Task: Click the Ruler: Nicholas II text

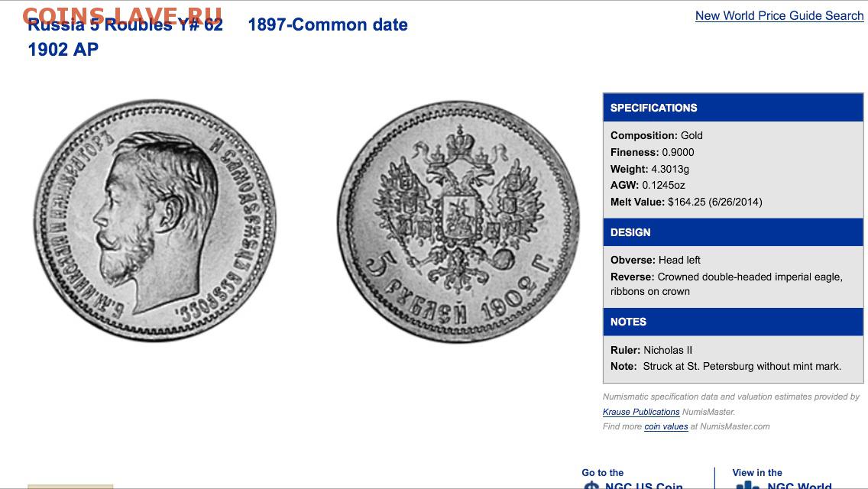Action: click(651, 350)
